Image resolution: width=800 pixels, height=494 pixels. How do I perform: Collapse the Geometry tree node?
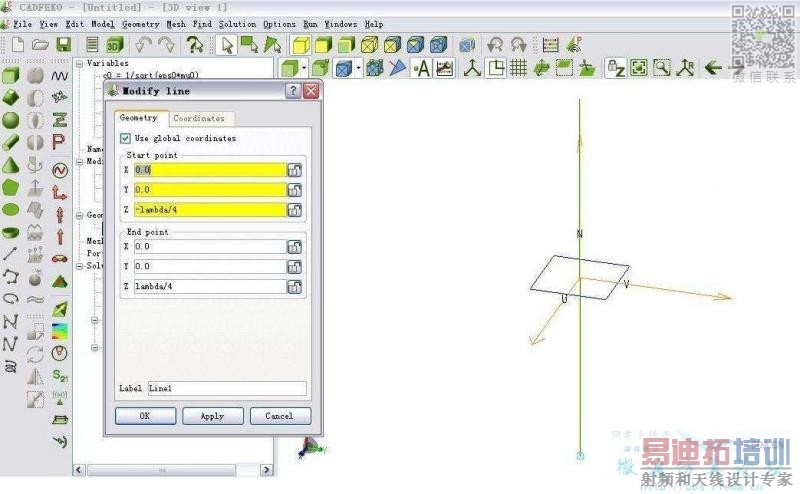coord(80,215)
